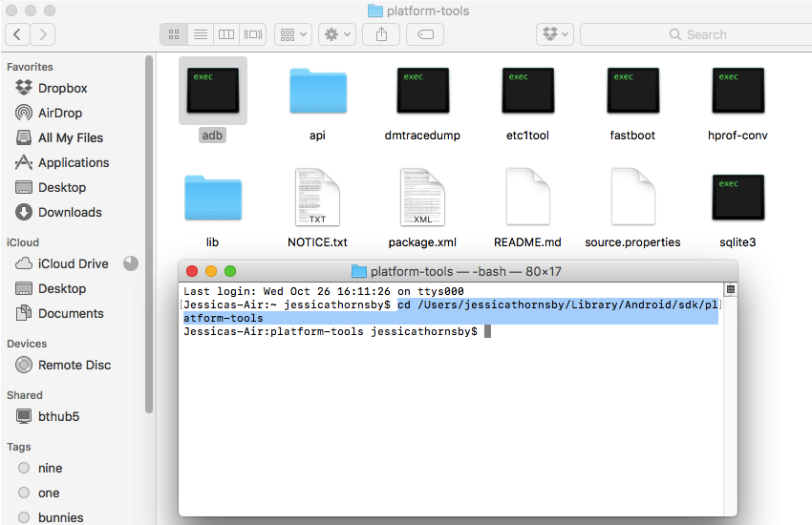Click the highlighted cd command text
The image size is (812, 525).
click(x=451, y=311)
